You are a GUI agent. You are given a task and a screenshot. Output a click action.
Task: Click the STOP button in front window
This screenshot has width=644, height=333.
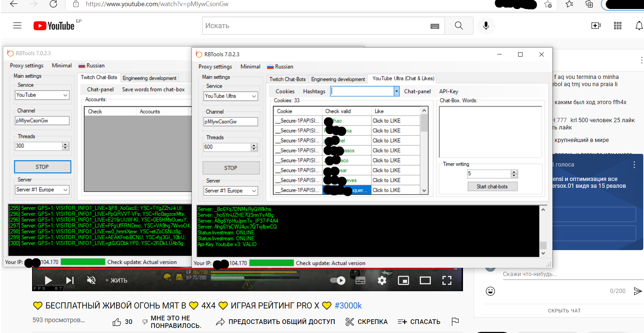pyautogui.click(x=231, y=168)
